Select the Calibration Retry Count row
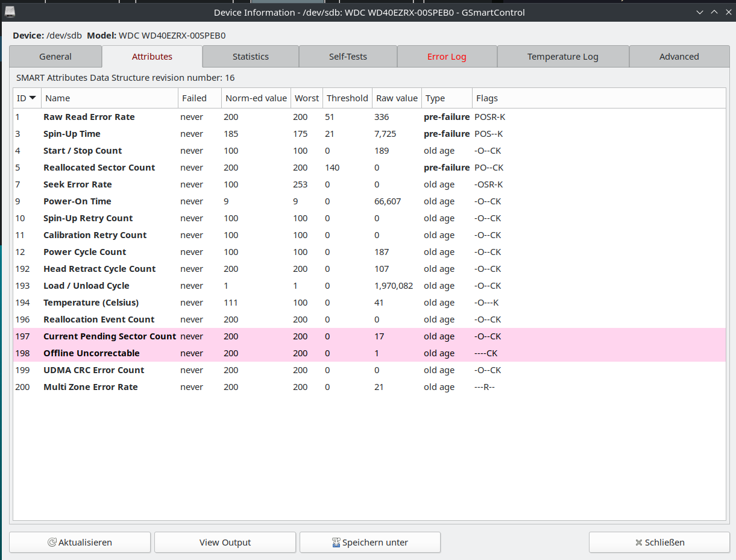736x560 pixels. tap(369, 235)
